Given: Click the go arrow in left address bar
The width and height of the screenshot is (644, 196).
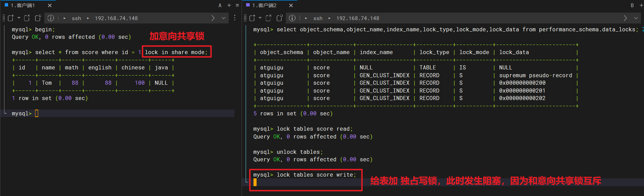Looking at the screenshot, I should point(213,18).
